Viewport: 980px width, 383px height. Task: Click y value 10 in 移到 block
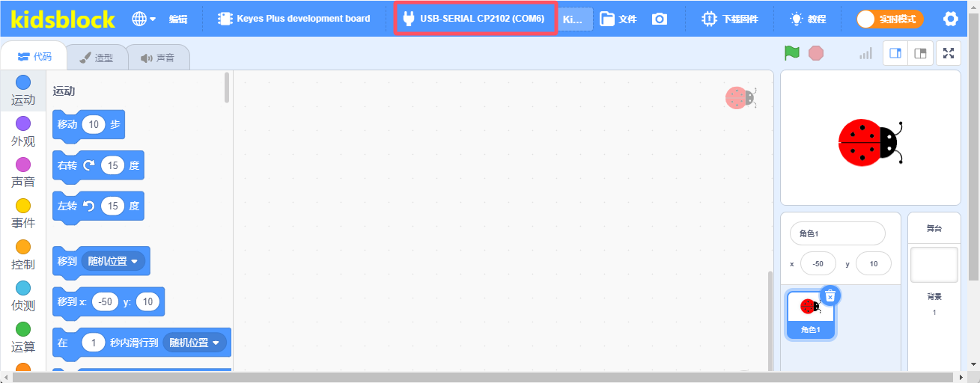147,301
